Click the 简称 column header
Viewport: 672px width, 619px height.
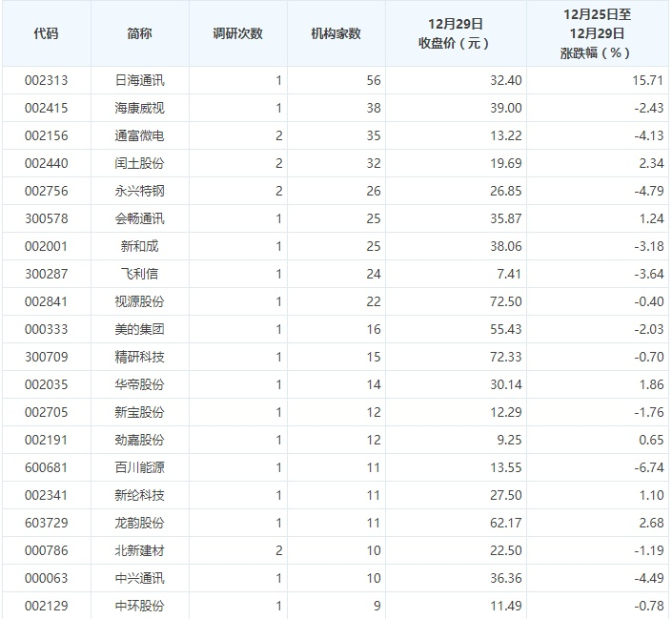(x=139, y=33)
